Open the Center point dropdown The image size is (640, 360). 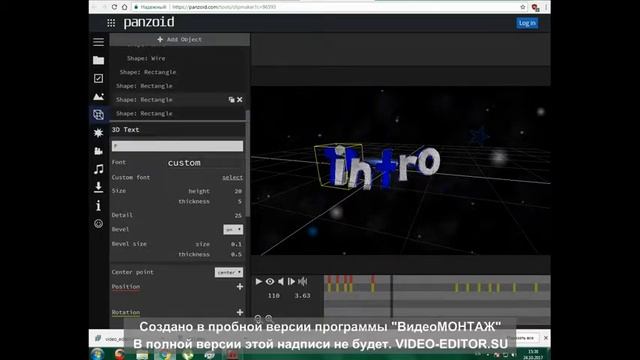229,272
